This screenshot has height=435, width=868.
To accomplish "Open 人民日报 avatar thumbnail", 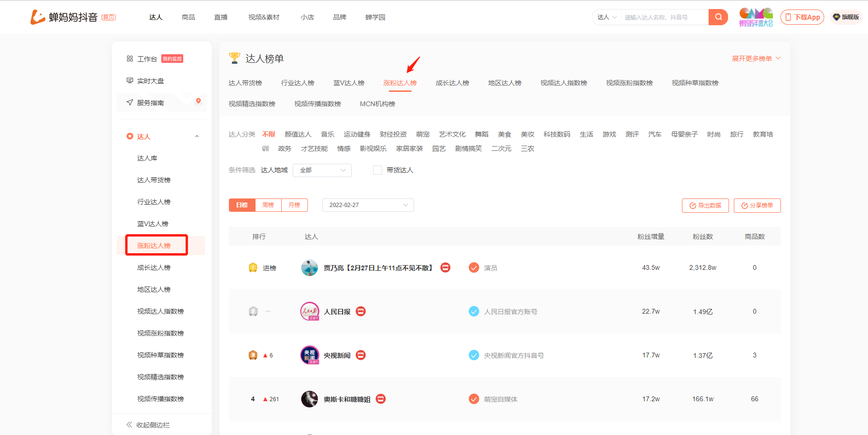I will (310, 311).
